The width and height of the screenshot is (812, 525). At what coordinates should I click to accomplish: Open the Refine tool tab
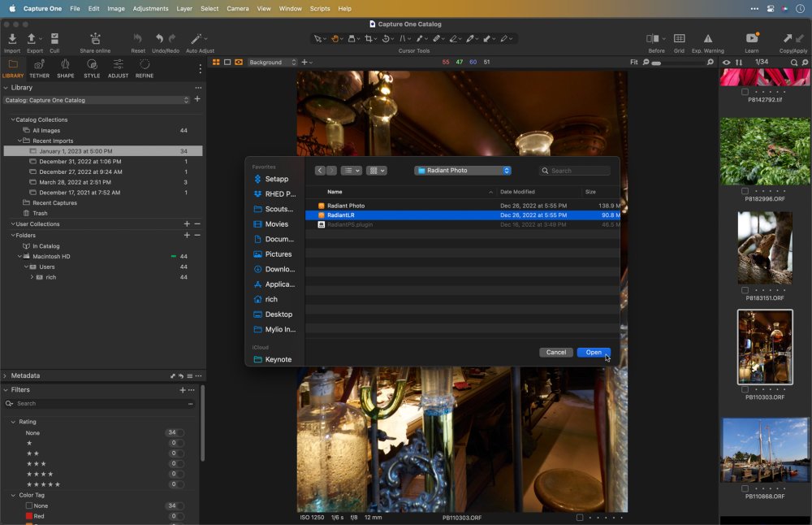tap(145, 65)
